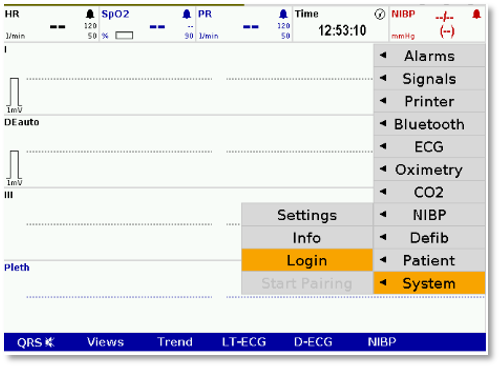Image resolution: width=500 pixels, height=368 pixels.
Task: Open the NIBP submenu in side menu
Action: pyautogui.click(x=429, y=215)
